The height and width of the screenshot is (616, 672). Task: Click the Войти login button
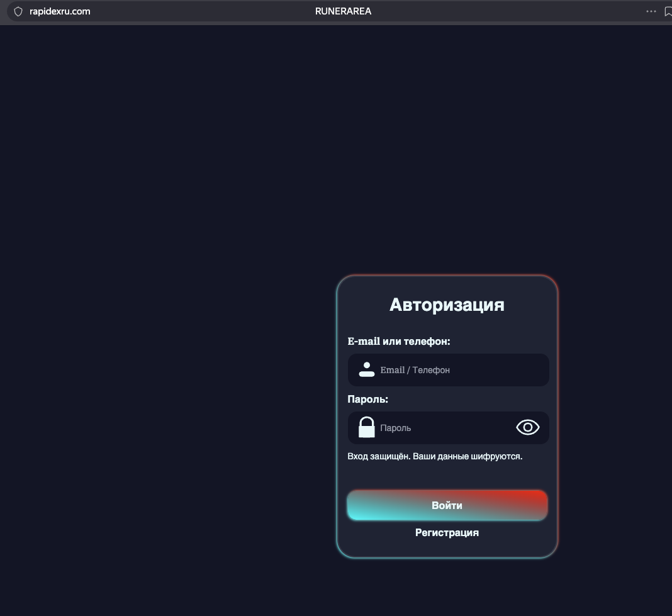(x=447, y=505)
